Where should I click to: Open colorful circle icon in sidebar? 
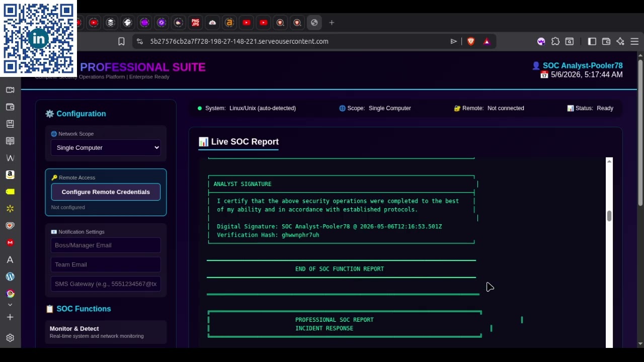coord(10,294)
